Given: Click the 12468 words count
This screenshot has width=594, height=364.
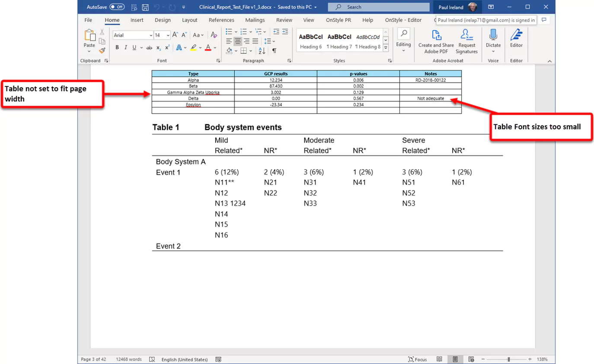Looking at the screenshot, I should coord(129,359).
